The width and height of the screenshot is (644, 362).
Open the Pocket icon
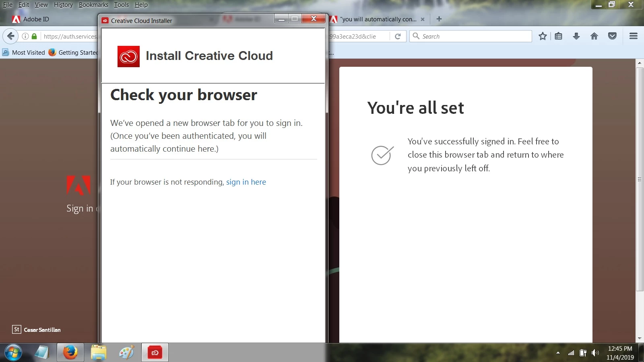[x=612, y=36]
